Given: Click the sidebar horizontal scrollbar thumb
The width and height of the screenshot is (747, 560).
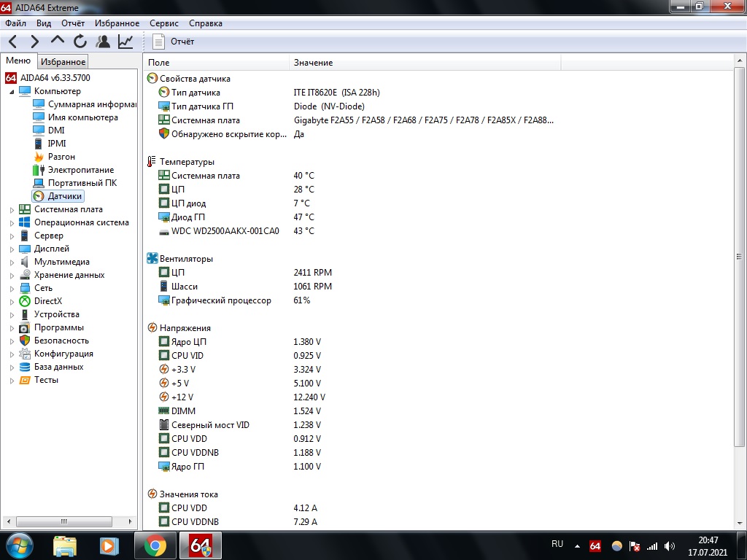Looking at the screenshot, I should [x=64, y=521].
